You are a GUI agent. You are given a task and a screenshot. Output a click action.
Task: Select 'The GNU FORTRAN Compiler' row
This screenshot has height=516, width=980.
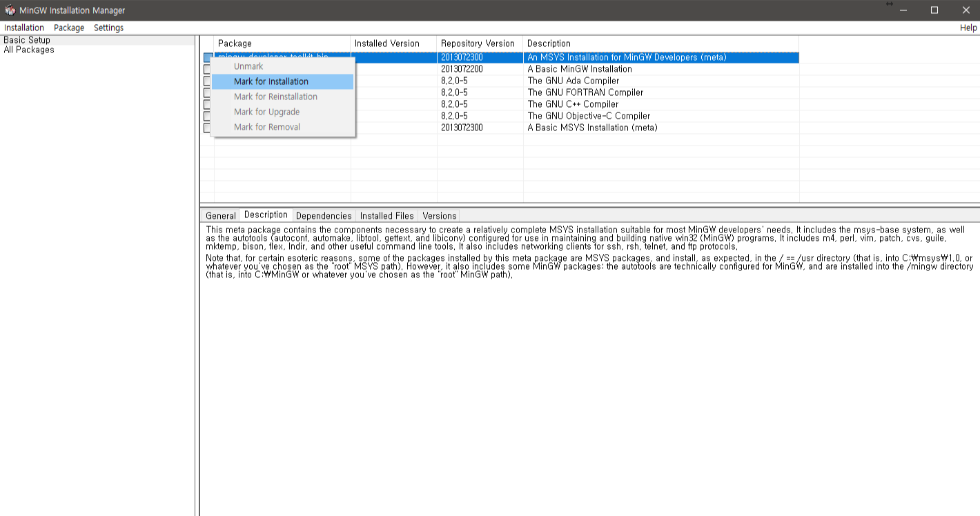click(585, 92)
